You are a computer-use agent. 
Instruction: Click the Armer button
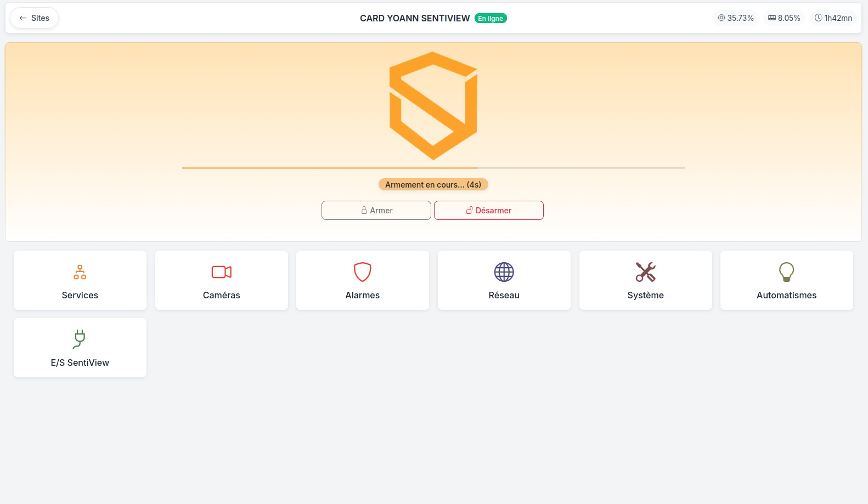pos(376,211)
